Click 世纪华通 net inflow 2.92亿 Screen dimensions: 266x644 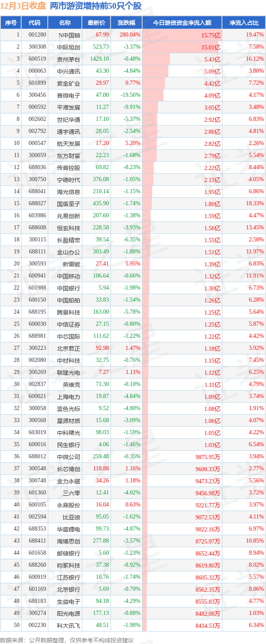point(212,120)
